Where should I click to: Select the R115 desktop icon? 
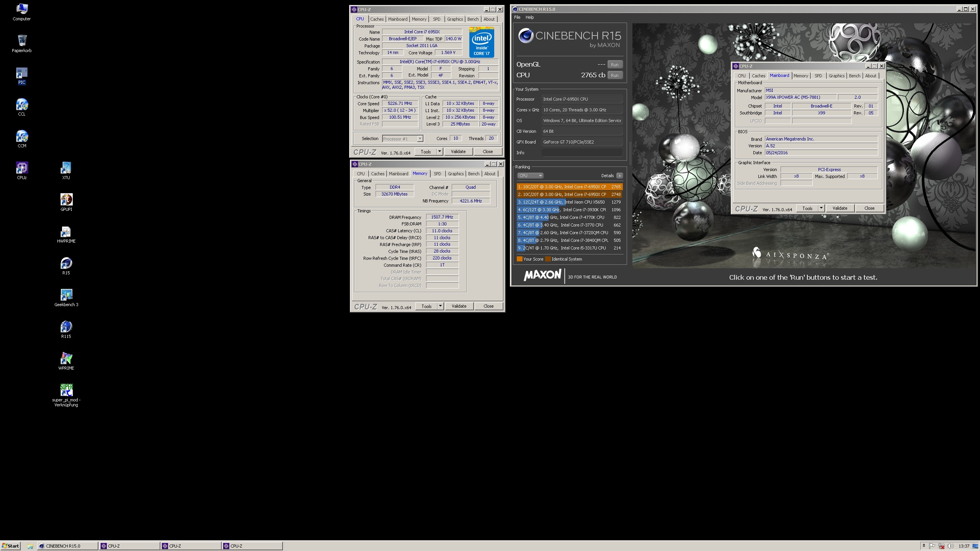coord(66,329)
